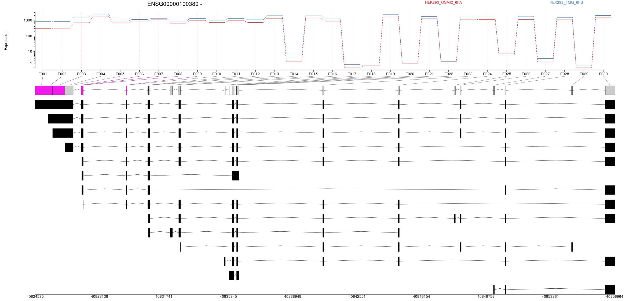Click exon label E006
Viewport: 644px width, 301px height.
(x=139, y=74)
